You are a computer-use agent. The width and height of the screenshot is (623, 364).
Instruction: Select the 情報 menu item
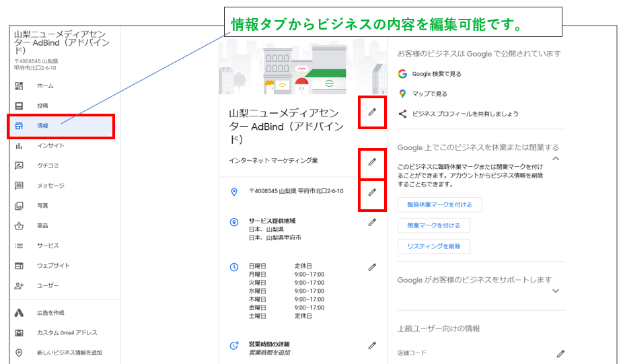[x=61, y=126]
